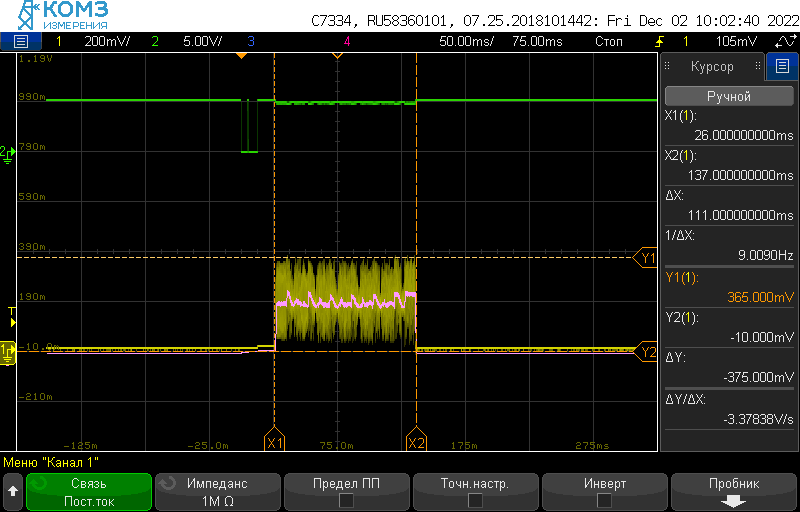Open the main menu list icon
The height and width of the screenshot is (512, 800).
pos(20,42)
